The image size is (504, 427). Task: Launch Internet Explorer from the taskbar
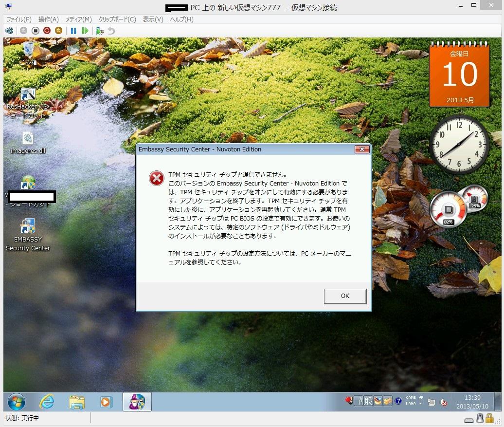[47, 402]
